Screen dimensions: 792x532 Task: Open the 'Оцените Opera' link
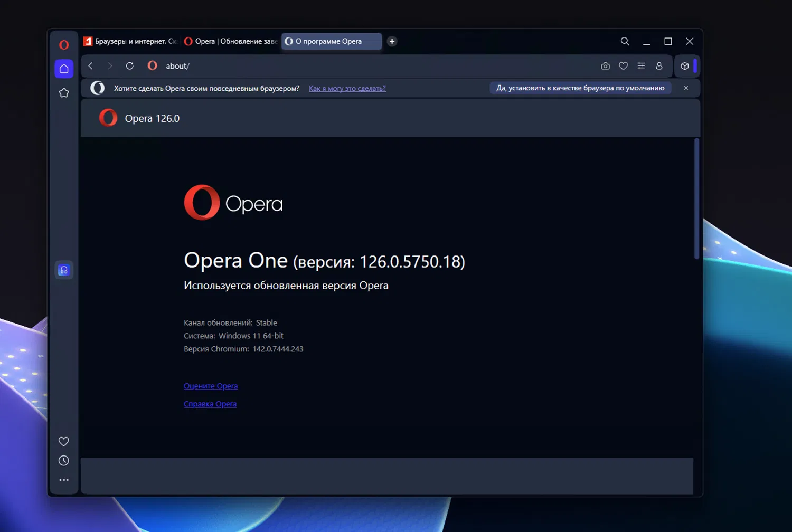[211, 386]
